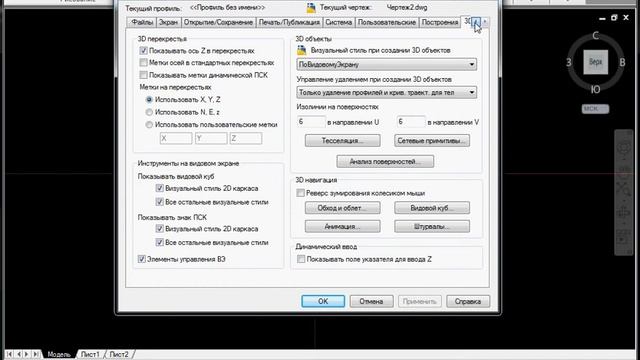Click the ViewCube west 'З' compass letter
This screenshot has width=640, height=360.
569,62
